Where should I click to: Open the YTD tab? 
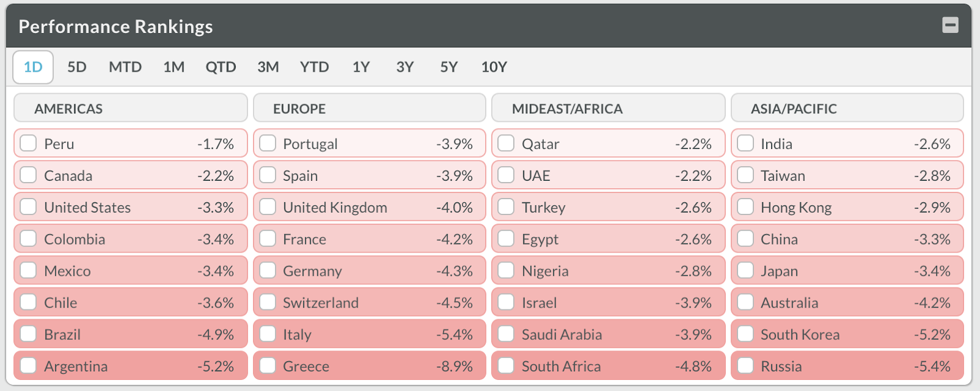(314, 67)
